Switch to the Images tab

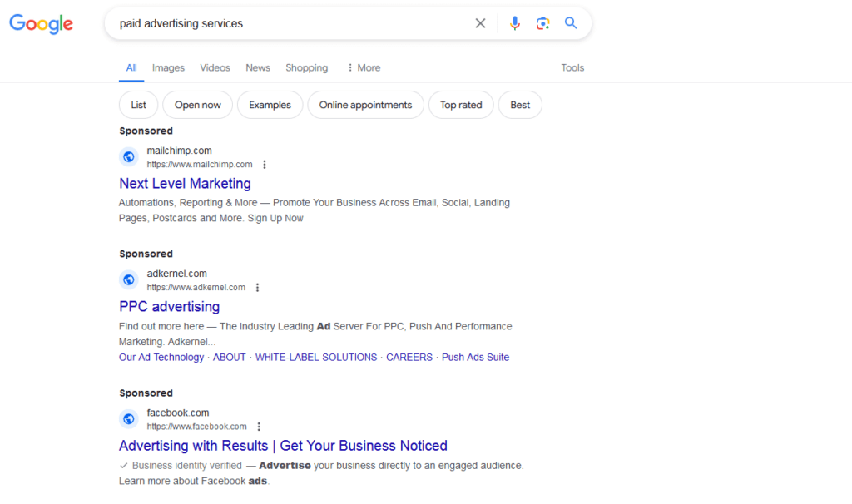(x=168, y=68)
